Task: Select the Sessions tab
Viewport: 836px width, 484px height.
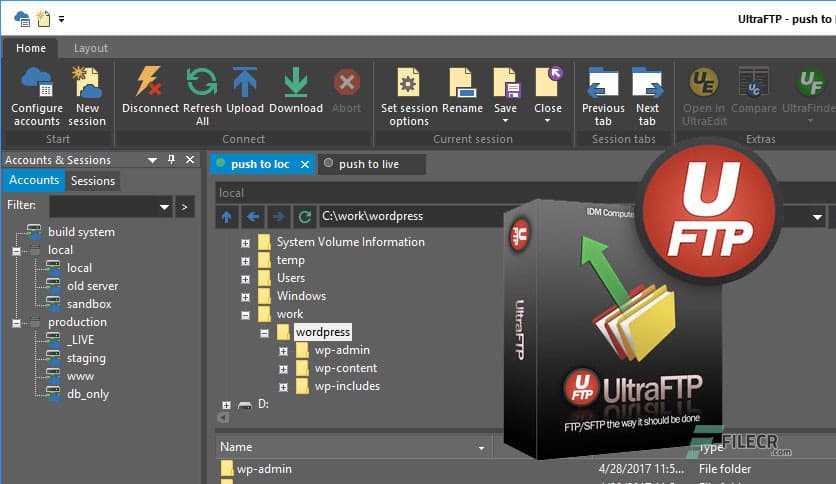Action: coord(93,181)
